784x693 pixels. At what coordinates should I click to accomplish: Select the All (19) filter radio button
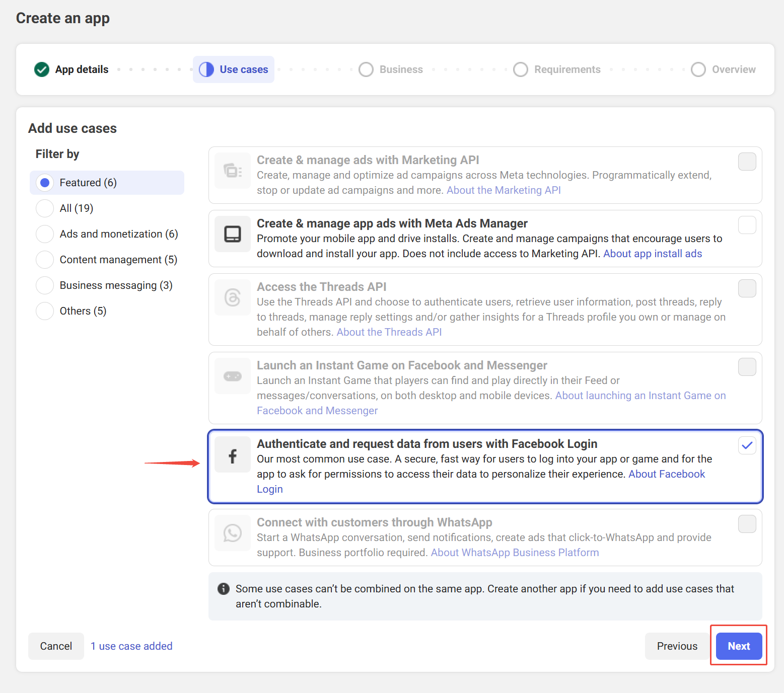45,208
